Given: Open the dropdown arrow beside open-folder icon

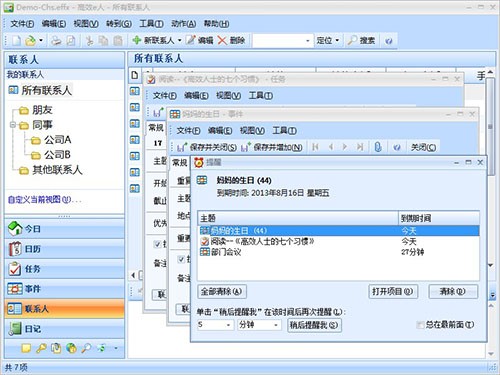Looking at the screenshot, I should (x=41, y=41).
